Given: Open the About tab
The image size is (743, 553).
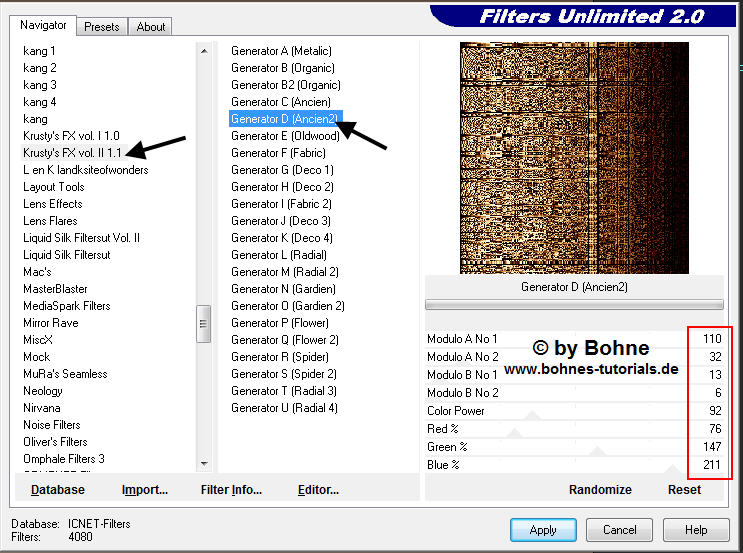Looking at the screenshot, I should pyautogui.click(x=151, y=27).
